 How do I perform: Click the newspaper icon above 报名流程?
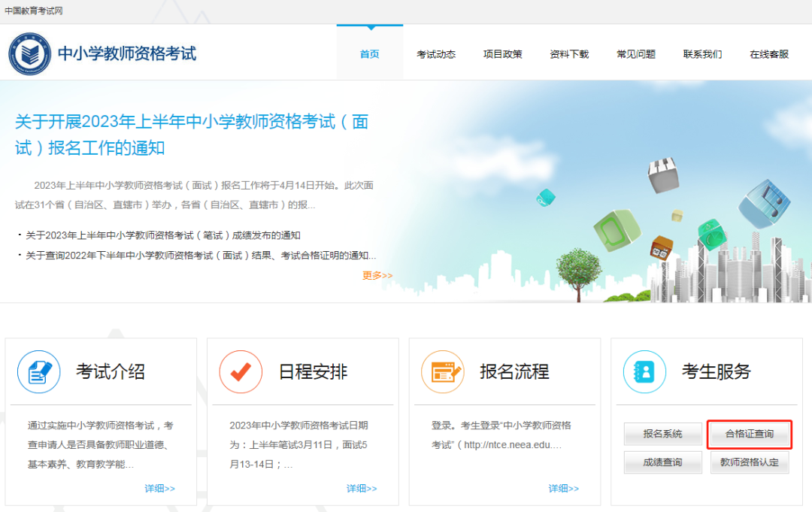pos(443,371)
